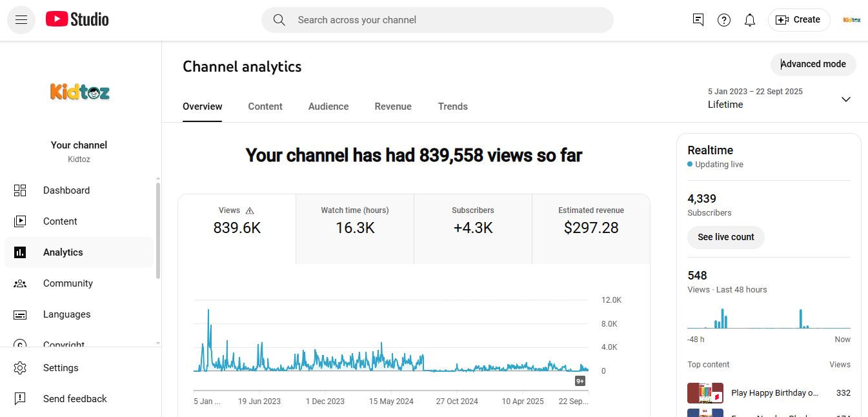Open Dashboard from the sidebar
The image size is (868, 417).
pyautogui.click(x=66, y=190)
